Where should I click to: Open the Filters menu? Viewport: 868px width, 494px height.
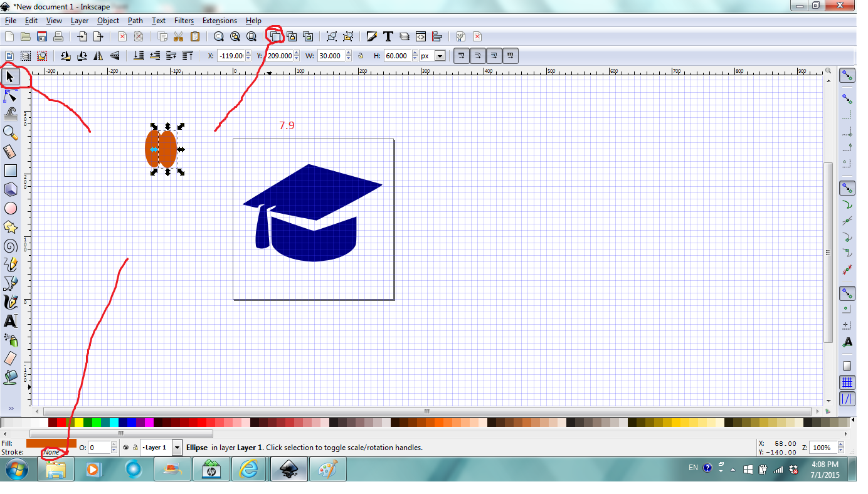click(x=184, y=21)
